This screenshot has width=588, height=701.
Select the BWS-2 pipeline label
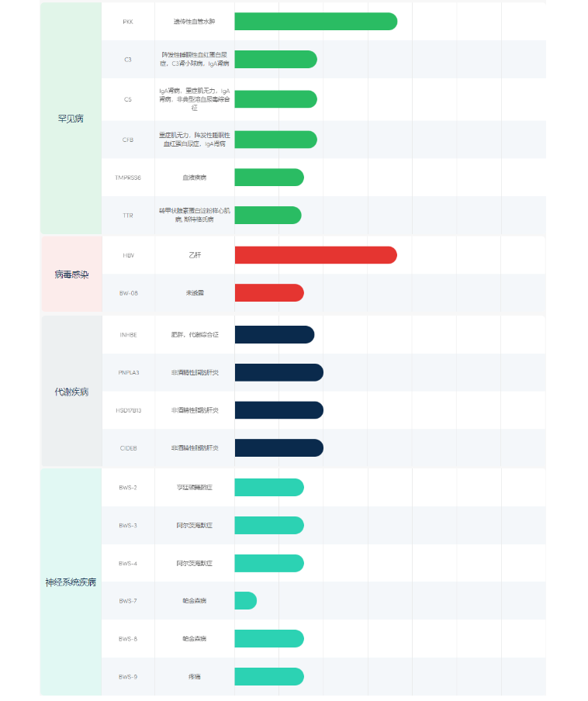coord(128,488)
